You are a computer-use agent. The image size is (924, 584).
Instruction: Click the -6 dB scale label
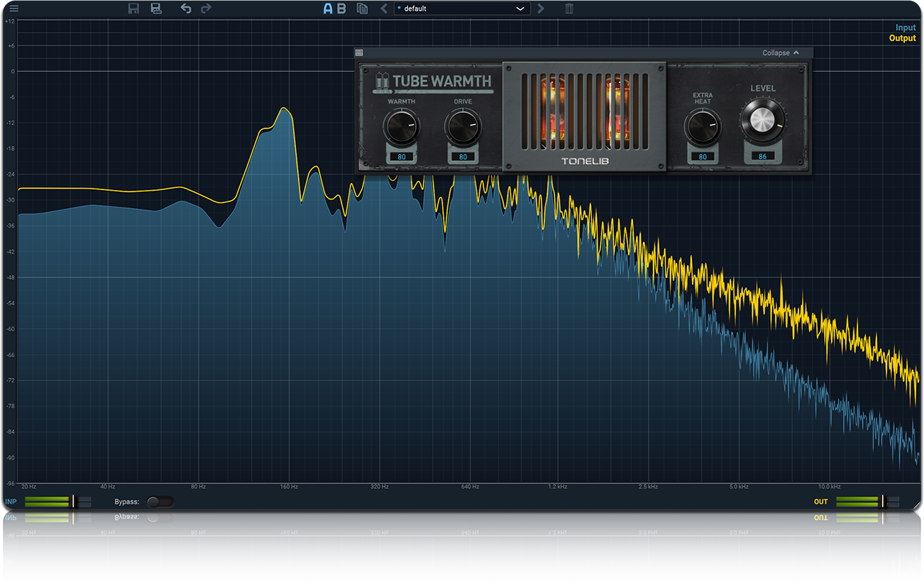pos(11,98)
